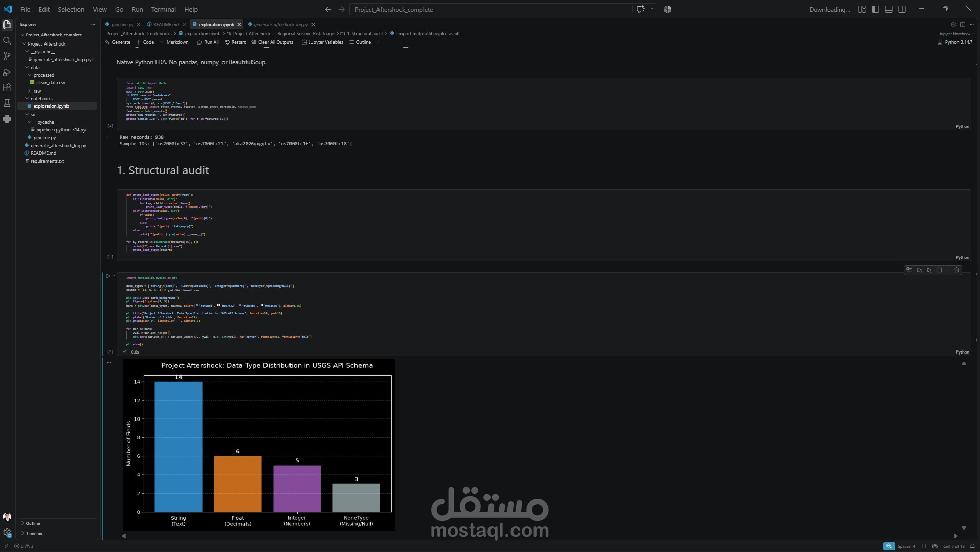The width and height of the screenshot is (980, 552).
Task: Clear All Outputs of the notebook
Action: click(272, 42)
